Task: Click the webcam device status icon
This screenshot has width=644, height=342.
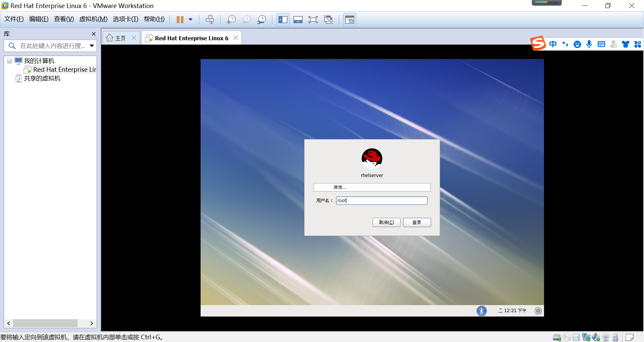Action: pos(606,337)
